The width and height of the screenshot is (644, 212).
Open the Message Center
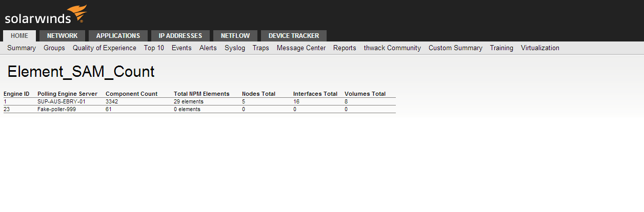[x=301, y=48]
